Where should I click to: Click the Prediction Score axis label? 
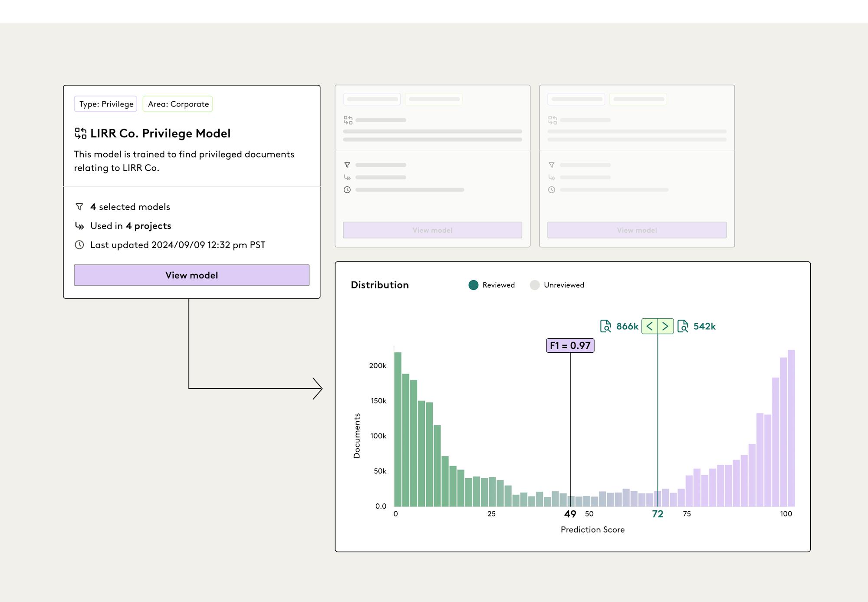(592, 529)
